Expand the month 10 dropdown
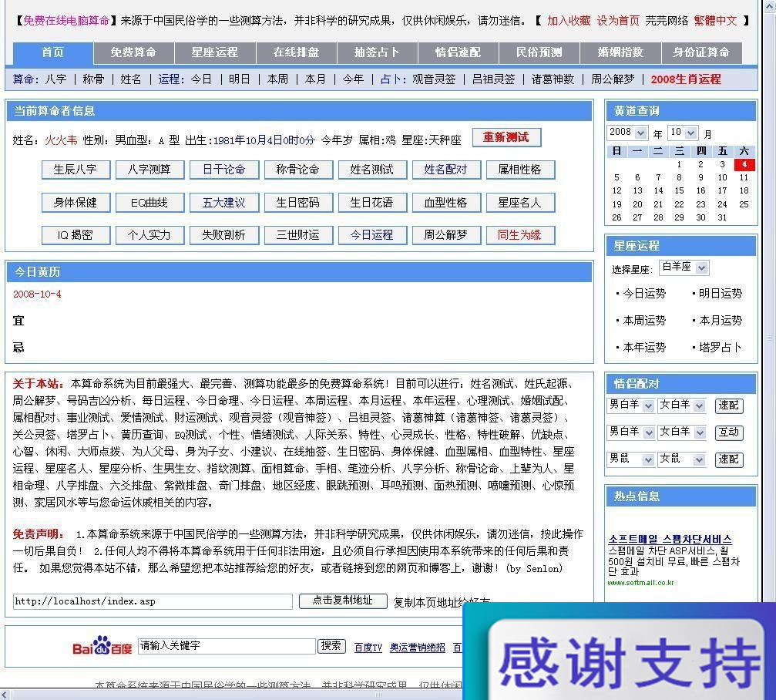 pos(683,133)
